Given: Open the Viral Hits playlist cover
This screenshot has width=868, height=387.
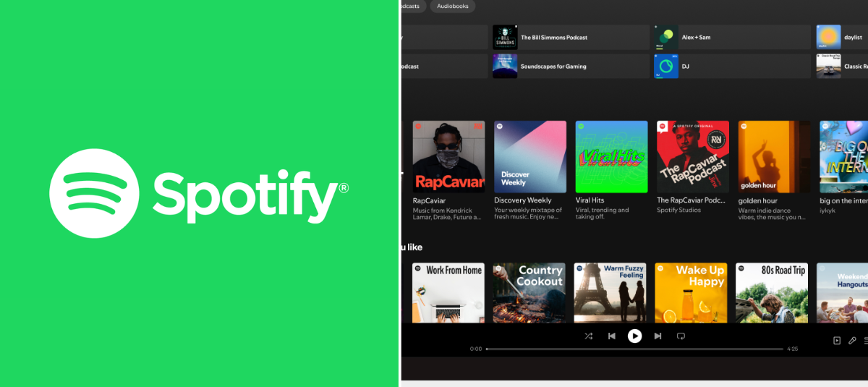Looking at the screenshot, I should 611,156.
